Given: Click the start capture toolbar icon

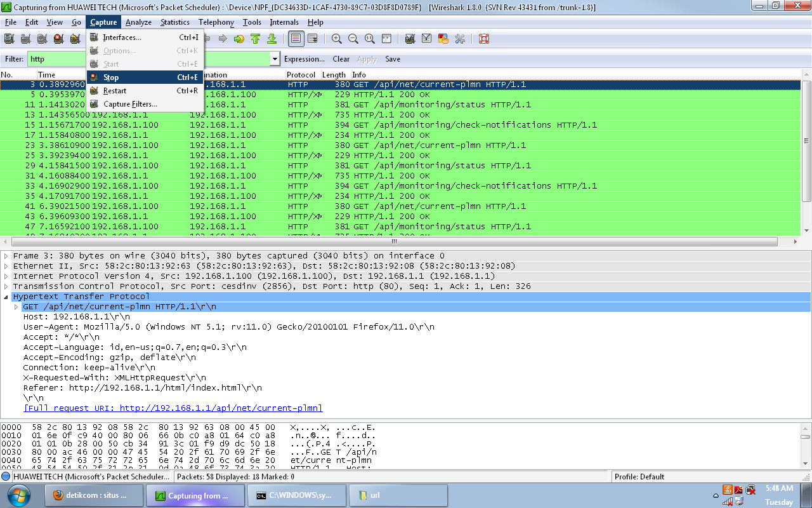Looking at the screenshot, I should 42,39.
